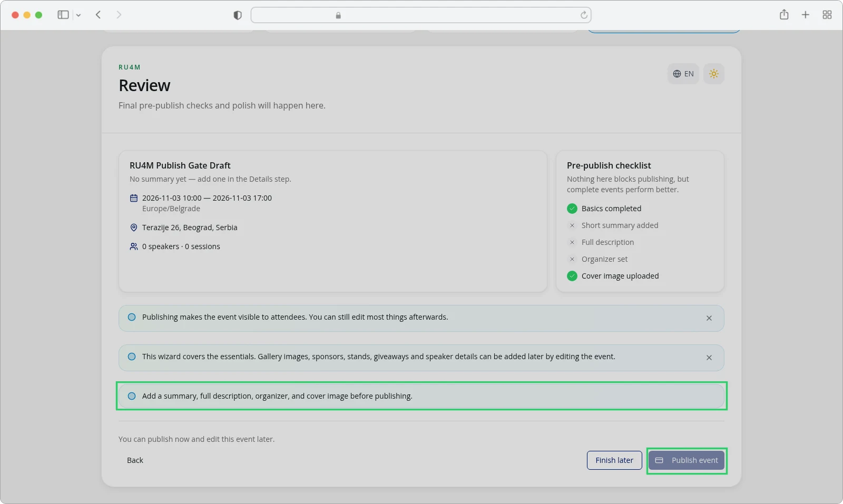Click the Finish later button
The width and height of the screenshot is (843, 504).
(x=614, y=460)
